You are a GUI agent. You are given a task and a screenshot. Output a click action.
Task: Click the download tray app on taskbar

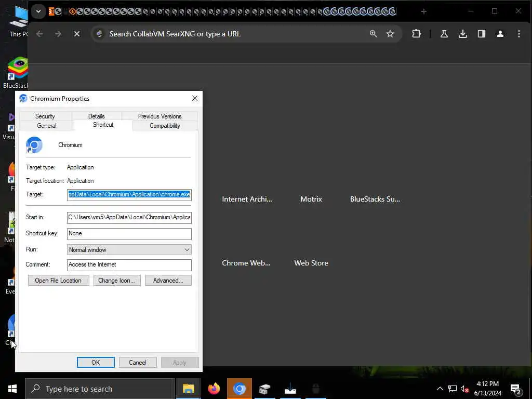coord(290,389)
